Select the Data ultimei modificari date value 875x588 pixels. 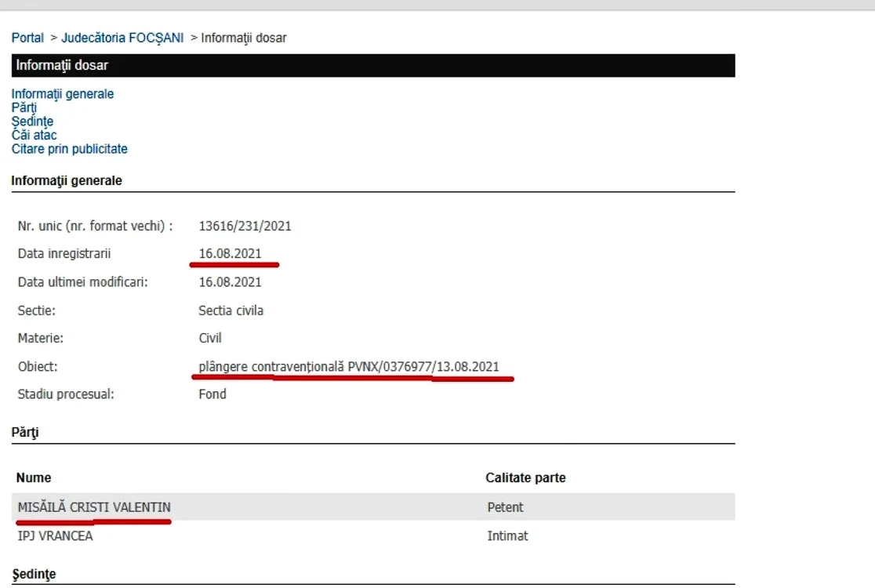pyautogui.click(x=230, y=281)
